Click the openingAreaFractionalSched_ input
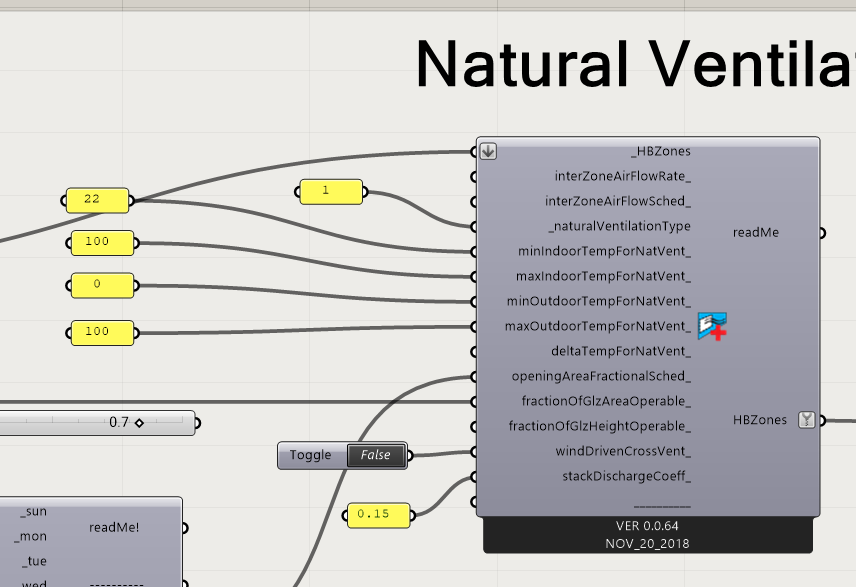856x587 pixels. tap(601, 376)
